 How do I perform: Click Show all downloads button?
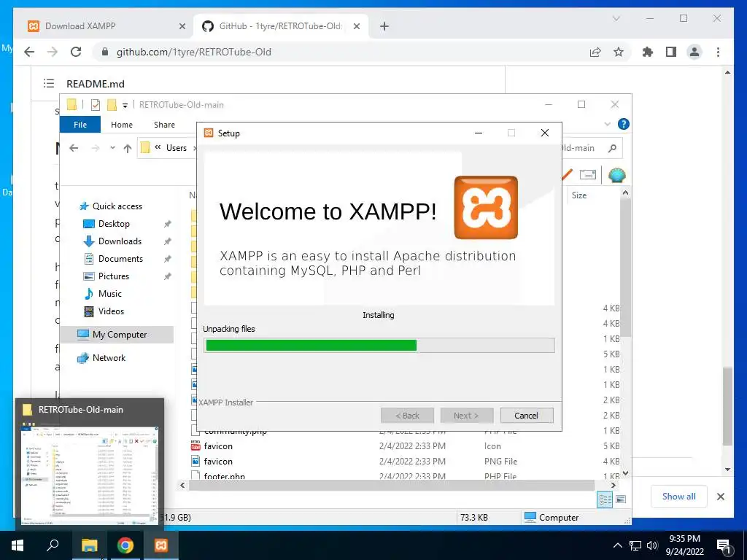679,496
